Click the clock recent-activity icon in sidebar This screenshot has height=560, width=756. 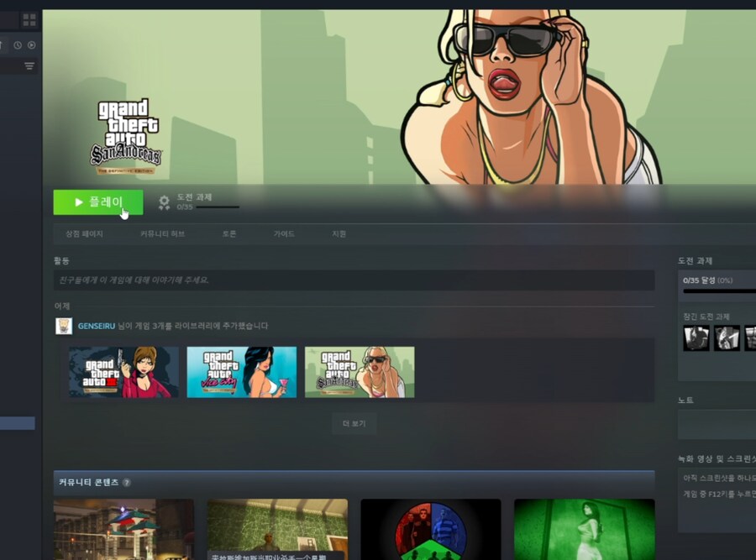click(x=17, y=44)
